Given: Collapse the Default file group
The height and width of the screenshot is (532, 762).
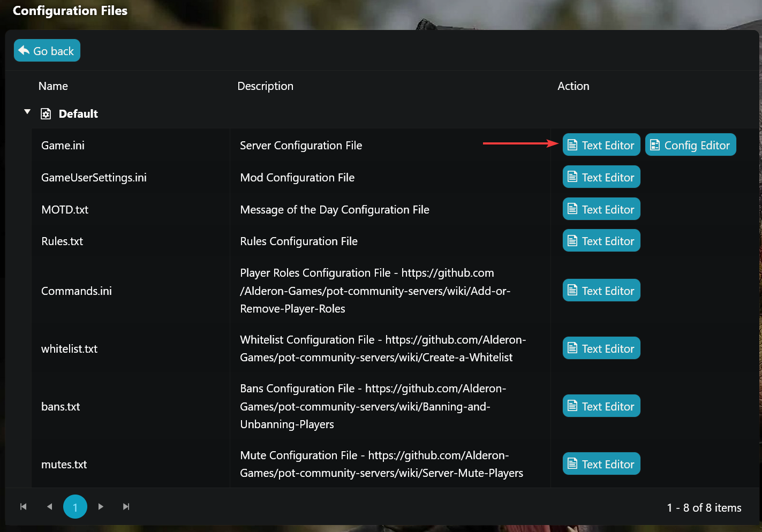Looking at the screenshot, I should [27, 112].
